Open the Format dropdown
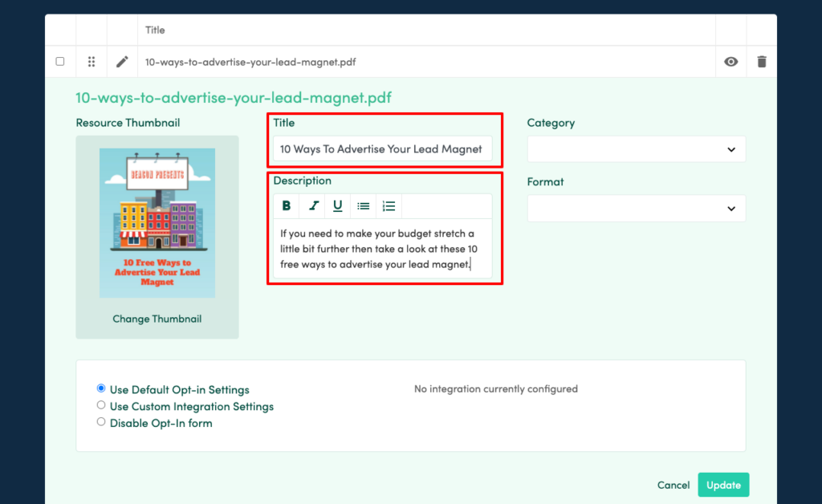Screen dimensions: 822x504 tap(637, 209)
